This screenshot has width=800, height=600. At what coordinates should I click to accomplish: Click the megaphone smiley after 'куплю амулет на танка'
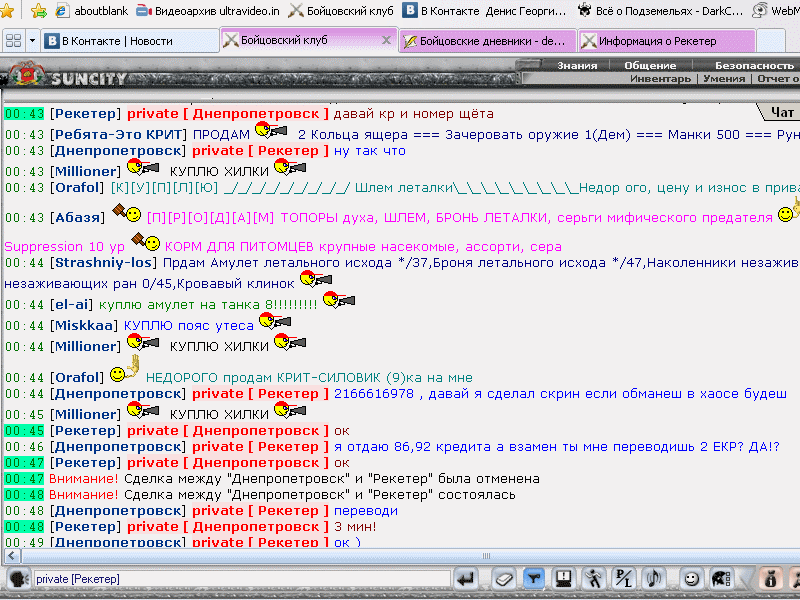(x=339, y=300)
